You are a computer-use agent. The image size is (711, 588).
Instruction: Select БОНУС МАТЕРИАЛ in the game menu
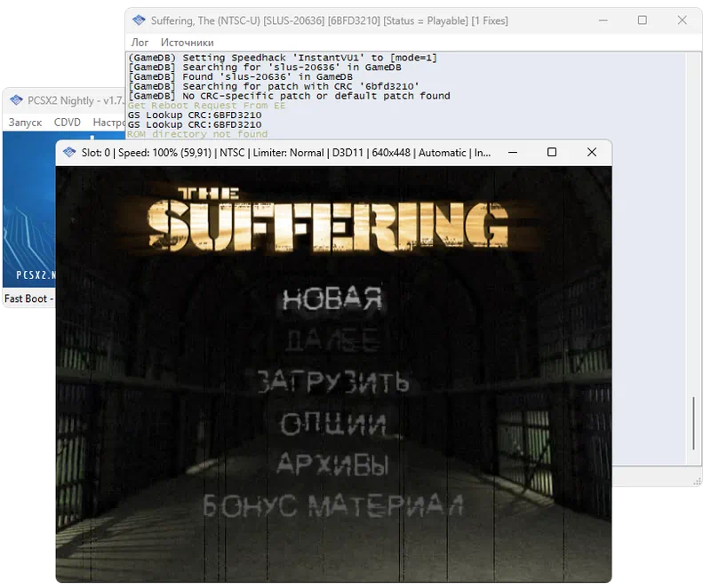pyautogui.click(x=333, y=505)
